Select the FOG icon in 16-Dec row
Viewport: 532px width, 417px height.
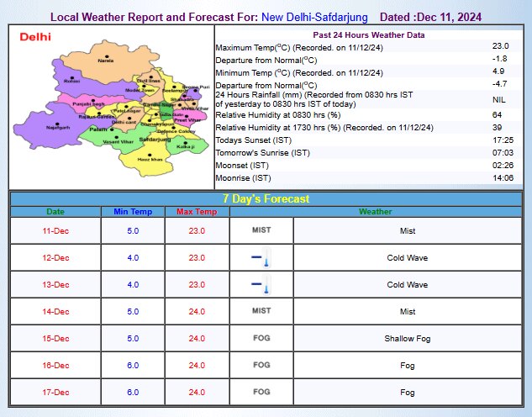[261, 365]
